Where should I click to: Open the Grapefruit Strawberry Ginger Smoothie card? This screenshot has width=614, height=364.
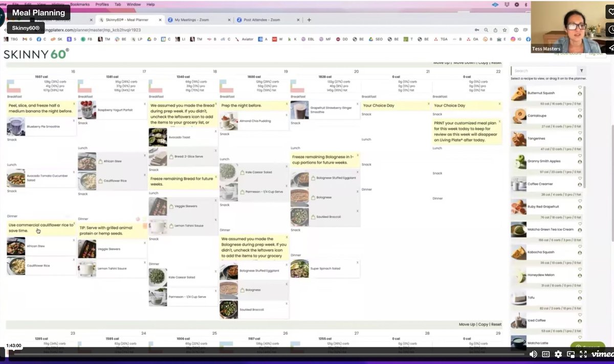click(325, 110)
